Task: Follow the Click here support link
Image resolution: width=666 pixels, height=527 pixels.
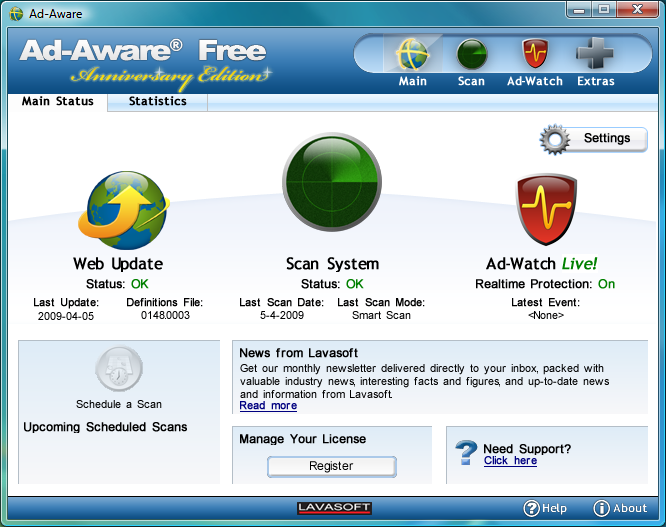Action: tap(510, 461)
